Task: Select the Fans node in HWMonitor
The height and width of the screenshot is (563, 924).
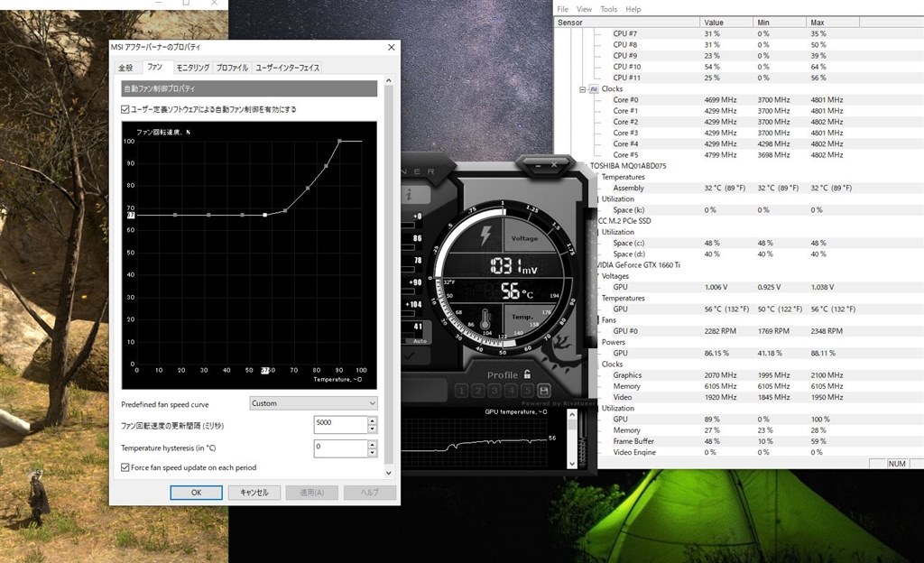Action: (609, 320)
